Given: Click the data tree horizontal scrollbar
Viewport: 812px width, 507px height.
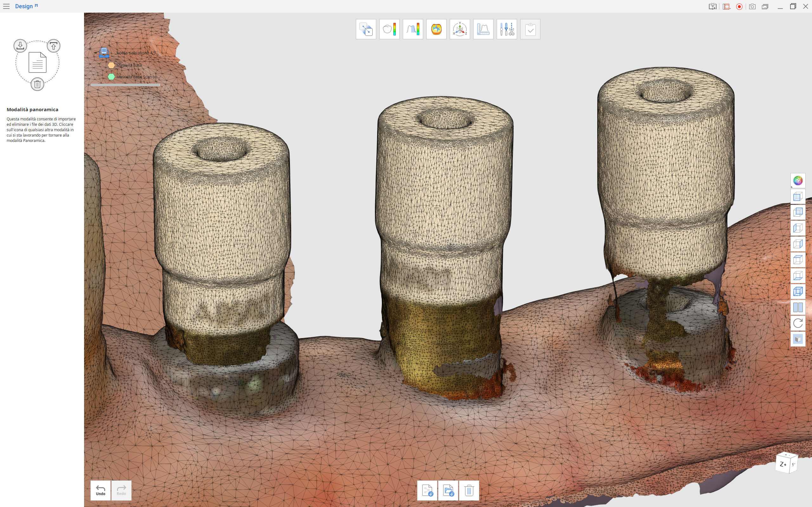Looking at the screenshot, I should [x=125, y=85].
